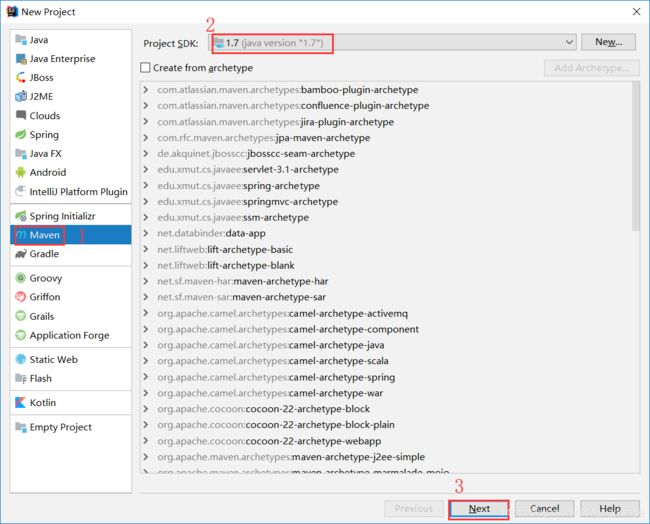This screenshot has height=524, width=650.
Task: Click the archetype list vertical scrollbar
Action: (636, 156)
